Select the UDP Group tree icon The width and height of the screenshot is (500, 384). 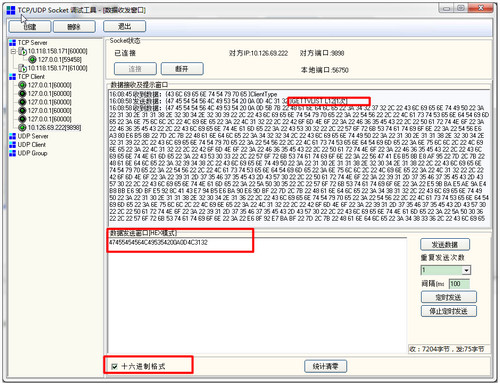tap(13, 153)
